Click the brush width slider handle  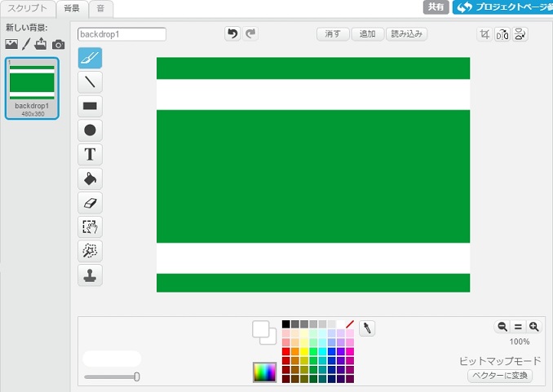pos(137,377)
